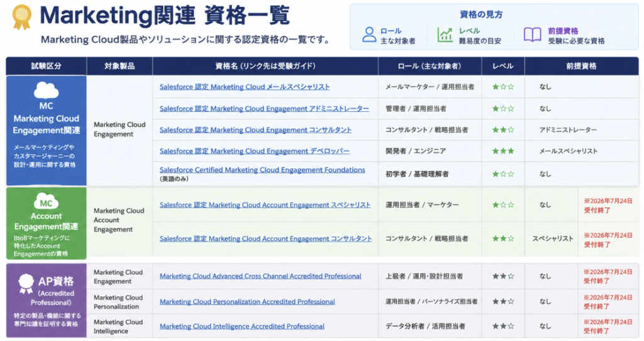Click the star rating for Engagement コンサルタント row
Viewport: 644px width, 341px height.
[x=503, y=130]
